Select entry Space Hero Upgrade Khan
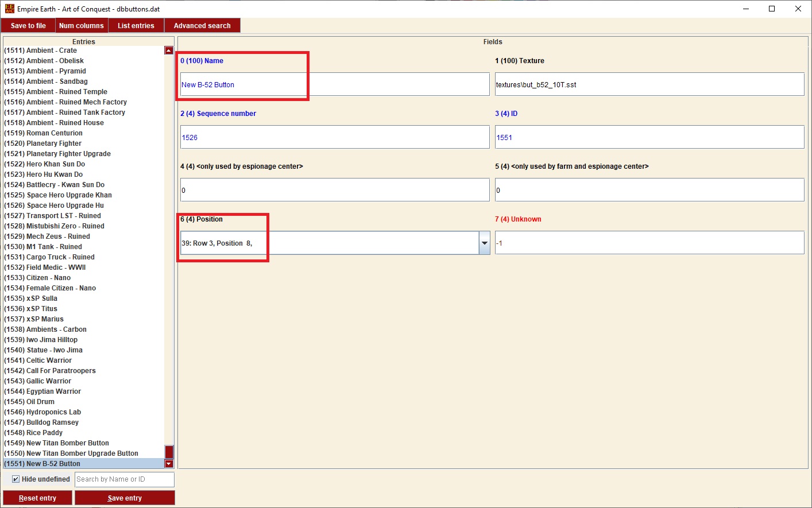This screenshot has height=508, width=812. (84, 195)
